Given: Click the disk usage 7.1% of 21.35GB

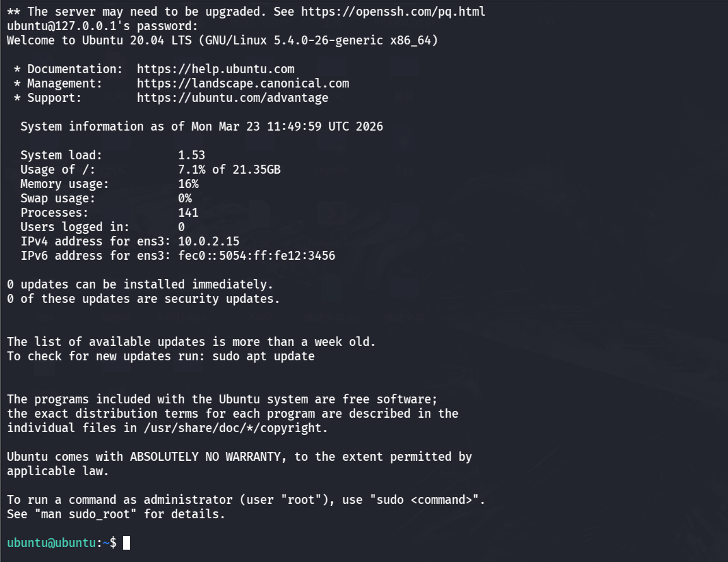Looking at the screenshot, I should click(229, 170).
